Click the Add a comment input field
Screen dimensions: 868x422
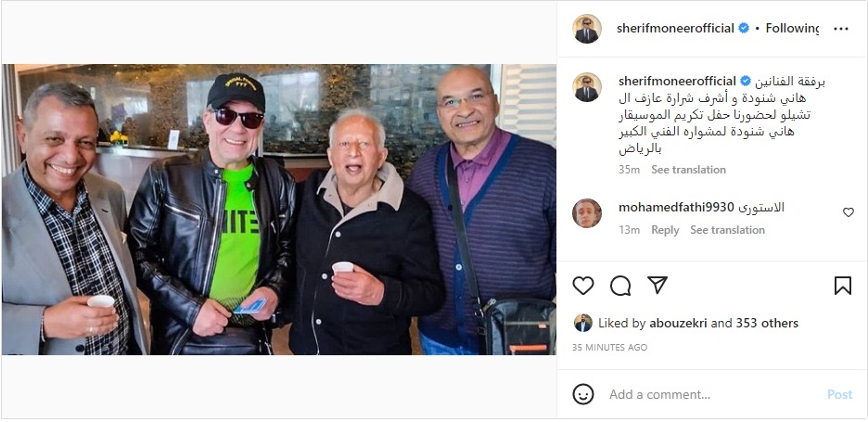pyautogui.click(x=714, y=394)
